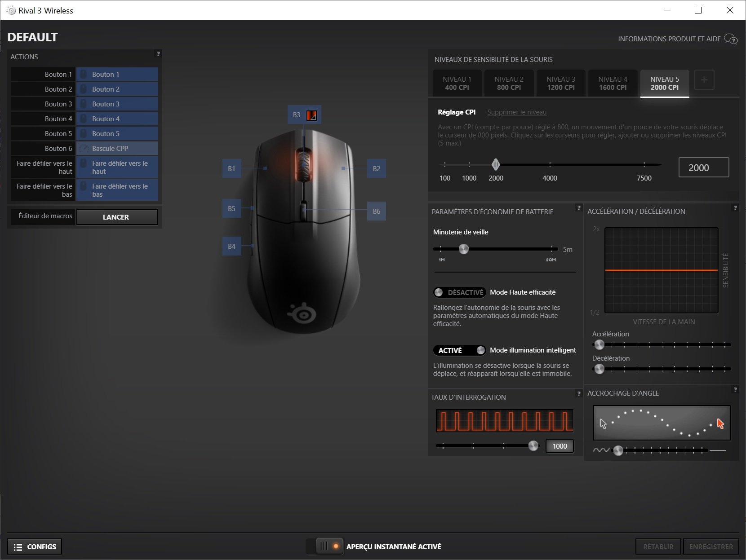Select the Niveau 3 1200 CPI tab
Screen dimensions: 746x560
[561, 84]
